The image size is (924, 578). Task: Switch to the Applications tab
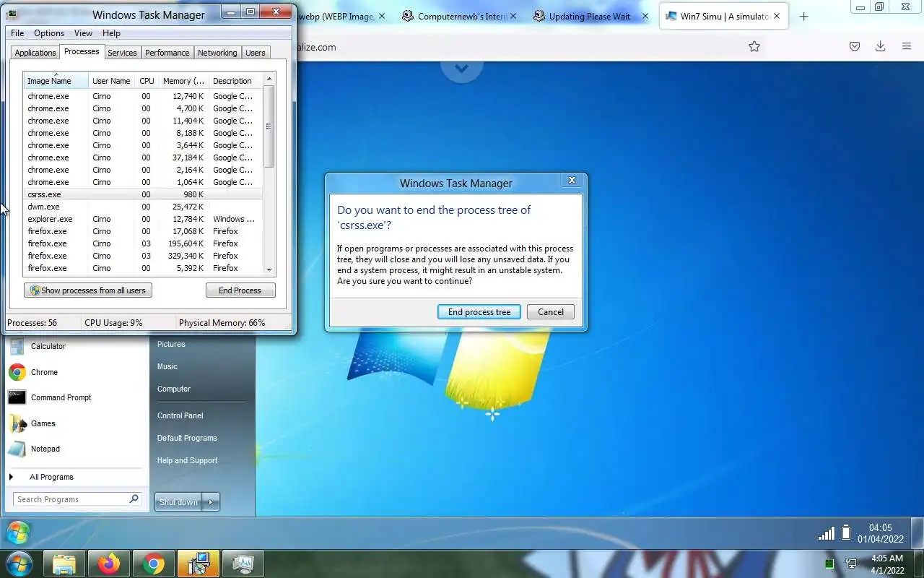[x=35, y=53]
